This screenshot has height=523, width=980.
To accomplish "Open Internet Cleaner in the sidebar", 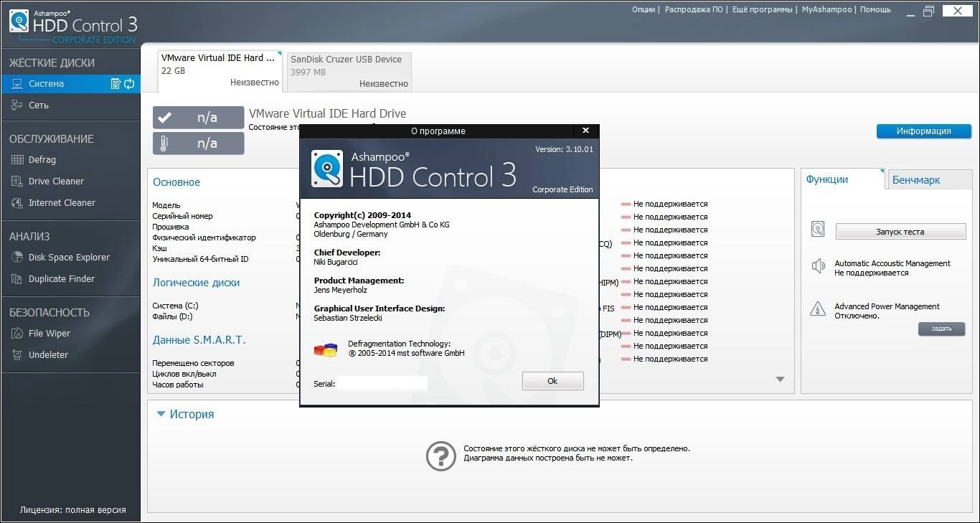I will point(62,203).
